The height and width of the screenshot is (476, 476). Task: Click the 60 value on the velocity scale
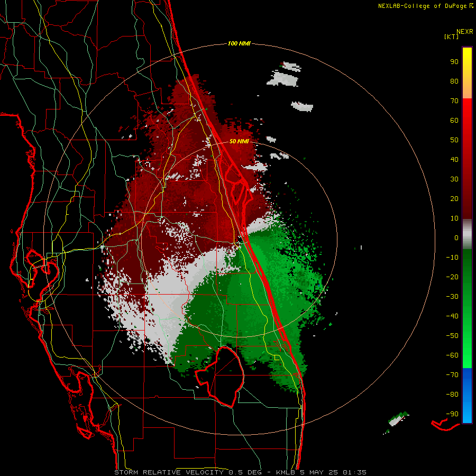coord(454,121)
